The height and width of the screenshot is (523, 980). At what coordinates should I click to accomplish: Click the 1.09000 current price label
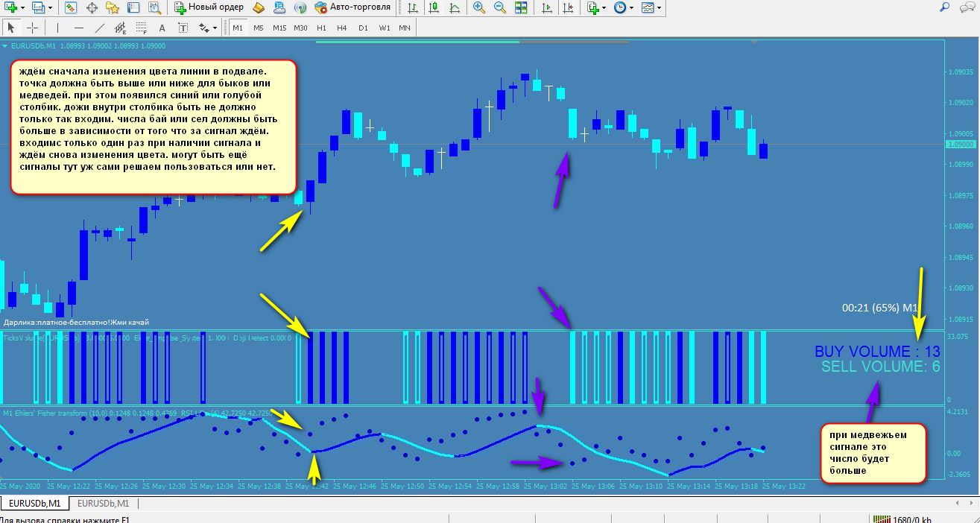tap(961, 144)
